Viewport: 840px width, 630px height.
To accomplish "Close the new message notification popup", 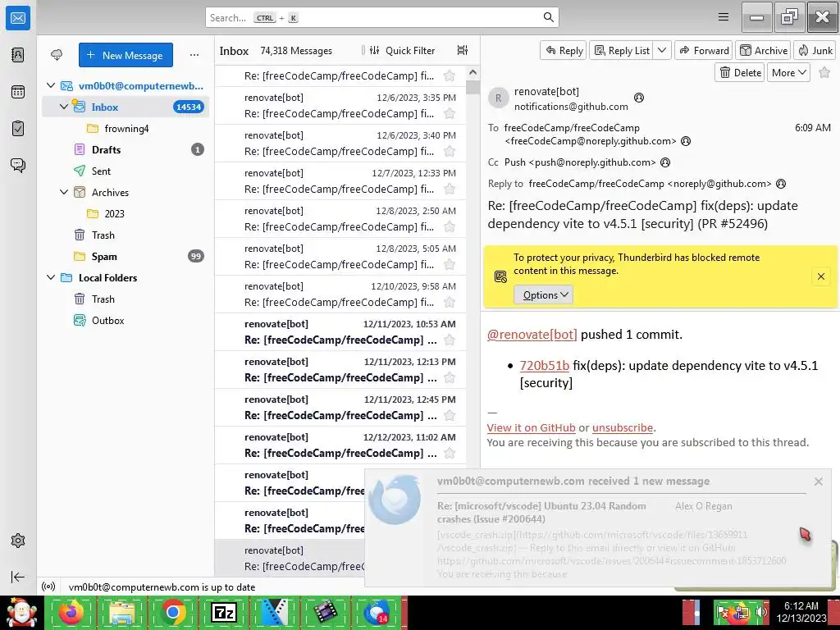I will click(x=818, y=481).
